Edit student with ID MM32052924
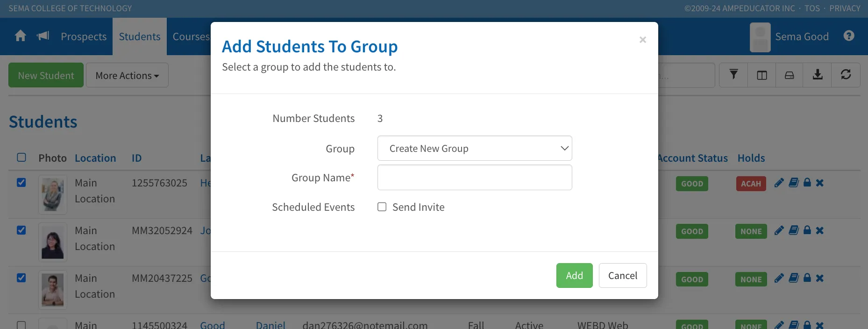The width and height of the screenshot is (868, 329). (779, 230)
